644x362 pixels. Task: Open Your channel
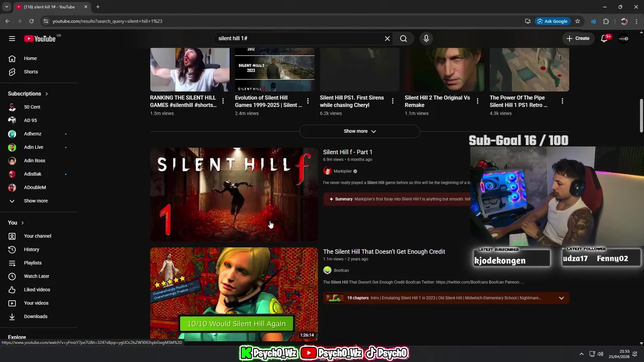[37, 236]
